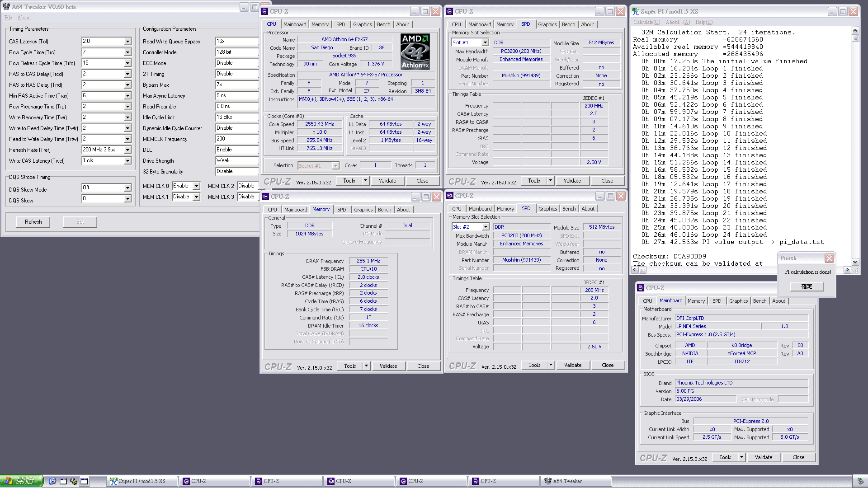Close the Finish dialog with its X
This screenshot has height=488, width=868.
pyautogui.click(x=829, y=258)
